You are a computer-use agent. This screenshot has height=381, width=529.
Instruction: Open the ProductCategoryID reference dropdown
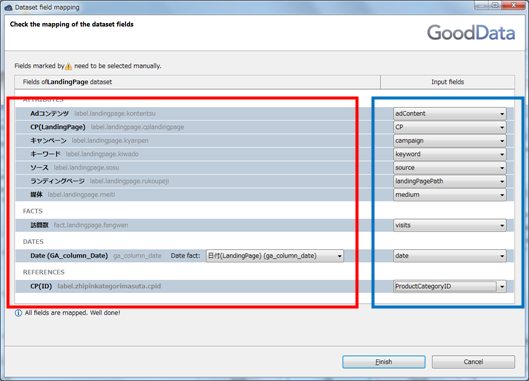[x=450, y=287]
